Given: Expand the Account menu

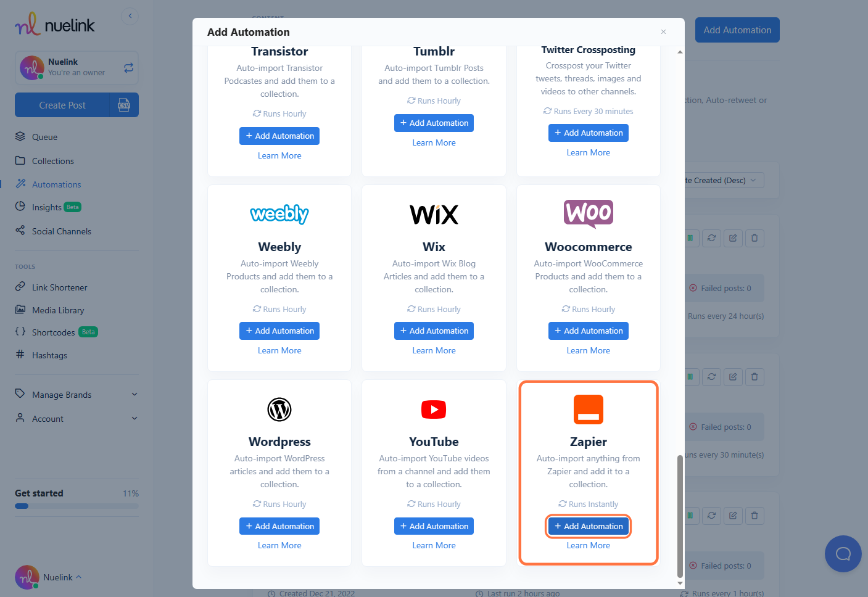Looking at the screenshot, I should coord(76,419).
